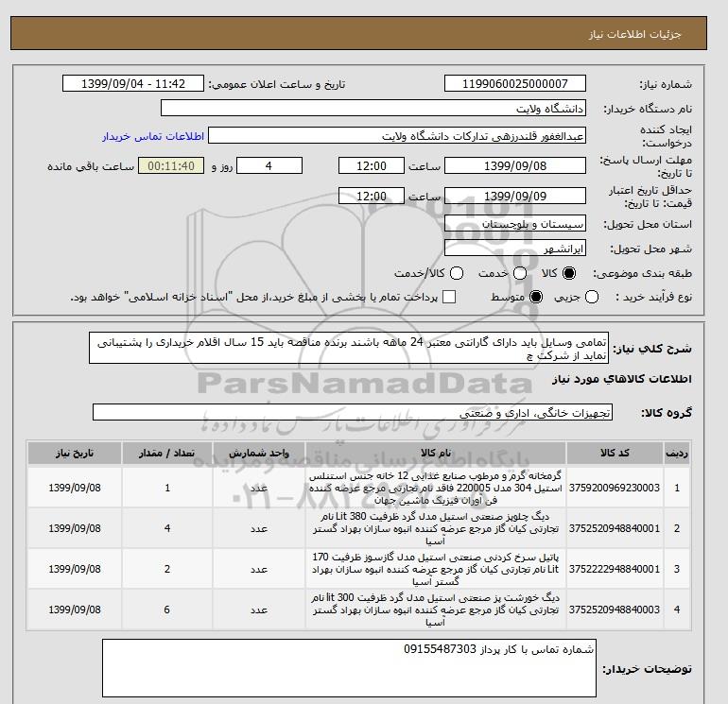Image resolution: width=728 pixels, height=704 pixels.
Task: Click the price validity hour field 12:00
Action: (371, 196)
